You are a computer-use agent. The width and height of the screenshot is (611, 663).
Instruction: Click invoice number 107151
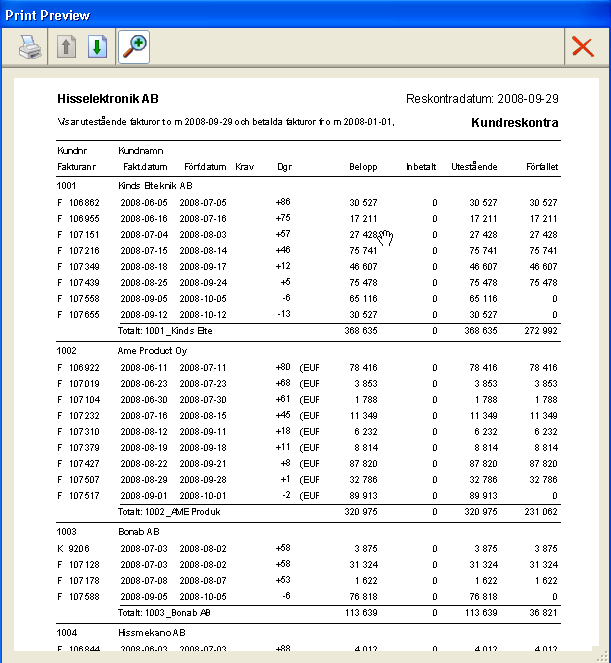84,235
